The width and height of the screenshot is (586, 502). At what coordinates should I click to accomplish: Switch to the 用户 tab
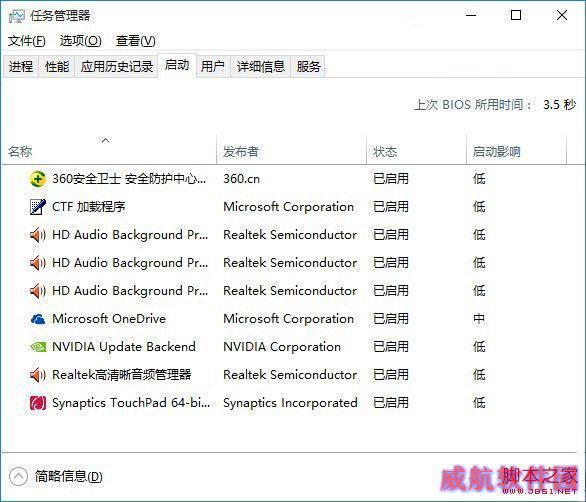point(213,67)
